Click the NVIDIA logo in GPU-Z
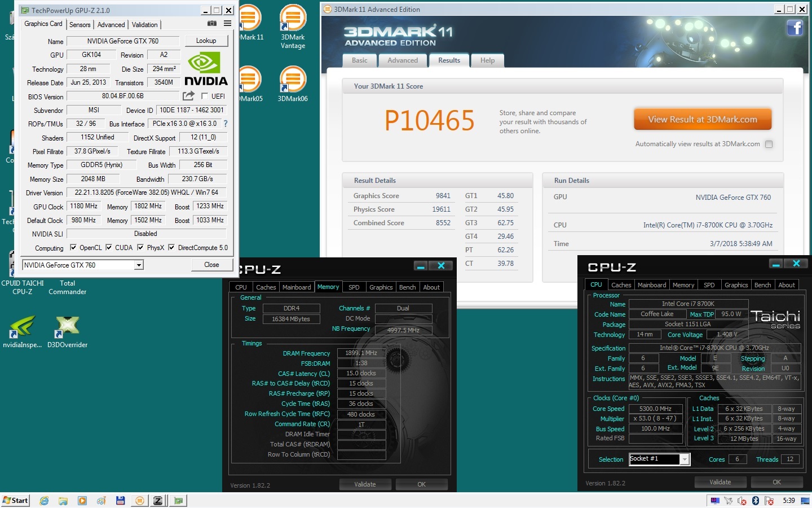 (206, 69)
